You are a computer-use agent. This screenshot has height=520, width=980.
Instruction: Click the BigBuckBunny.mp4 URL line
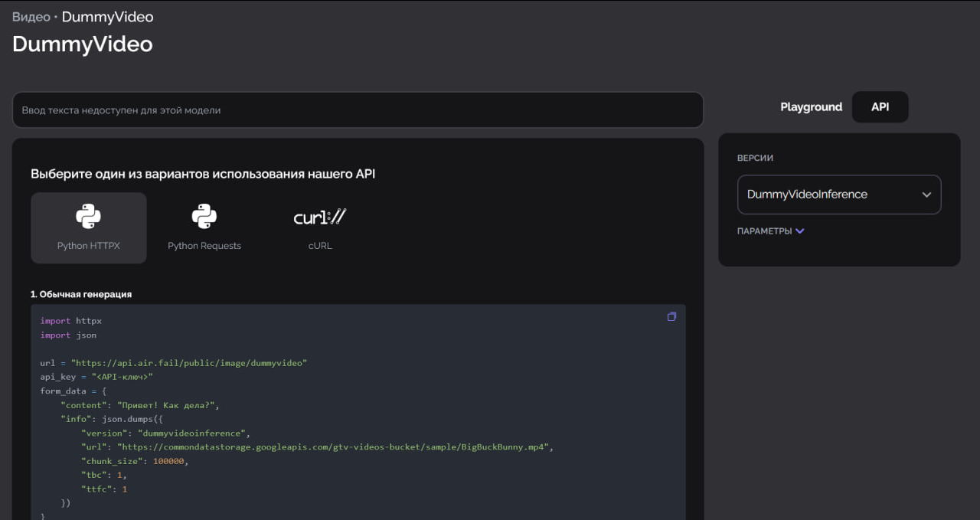click(317, 446)
